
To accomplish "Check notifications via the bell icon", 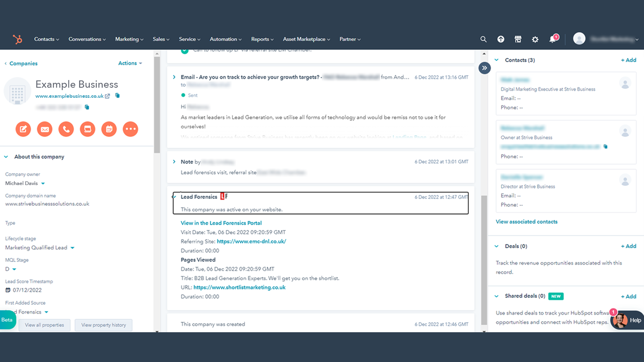I will click(x=552, y=39).
